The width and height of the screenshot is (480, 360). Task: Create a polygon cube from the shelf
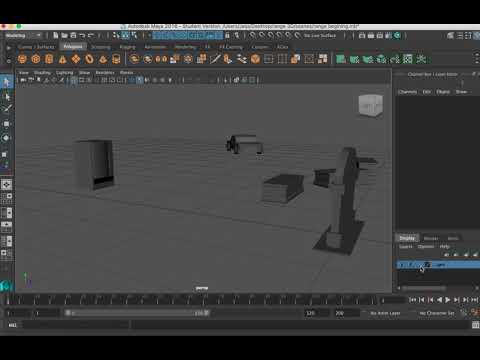click(x=36, y=59)
